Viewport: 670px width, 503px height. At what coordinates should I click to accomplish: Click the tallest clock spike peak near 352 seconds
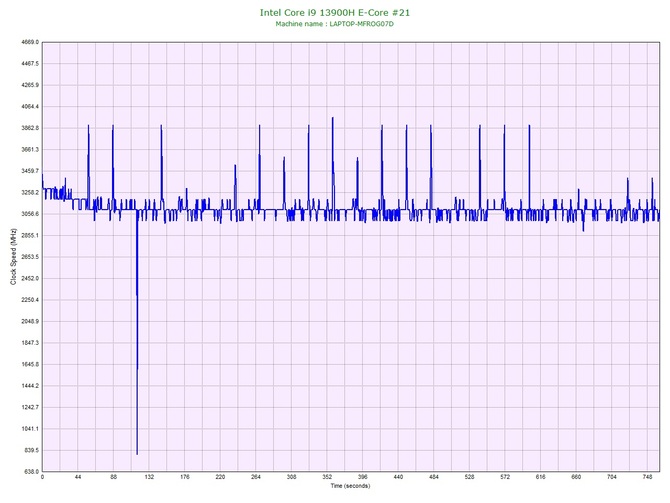(332, 118)
